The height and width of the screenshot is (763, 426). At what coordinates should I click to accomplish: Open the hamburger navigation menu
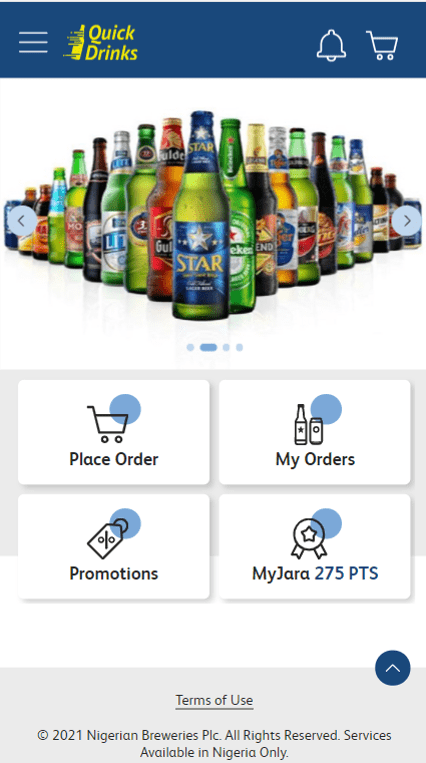(x=33, y=42)
